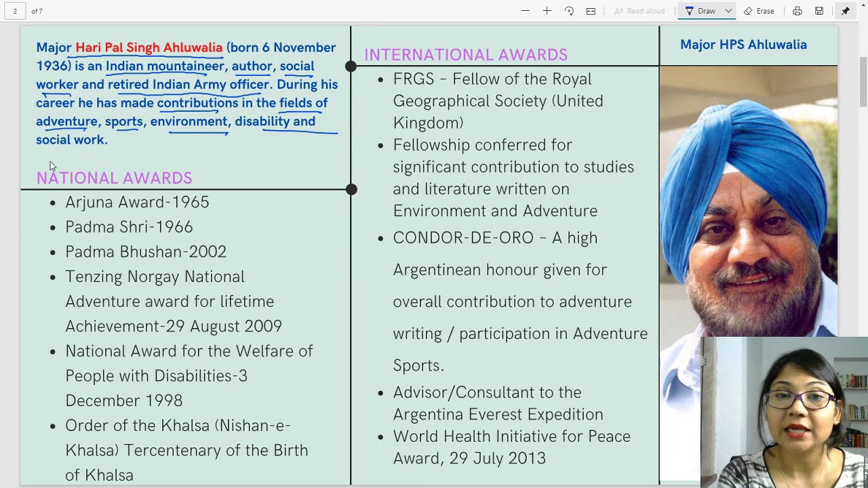
Task: Click 'FRGS – Fellow of the Royal' line
Action: (492, 79)
